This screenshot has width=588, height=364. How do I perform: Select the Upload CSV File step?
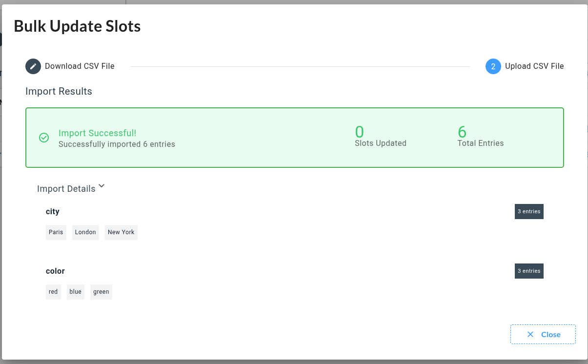(x=534, y=66)
